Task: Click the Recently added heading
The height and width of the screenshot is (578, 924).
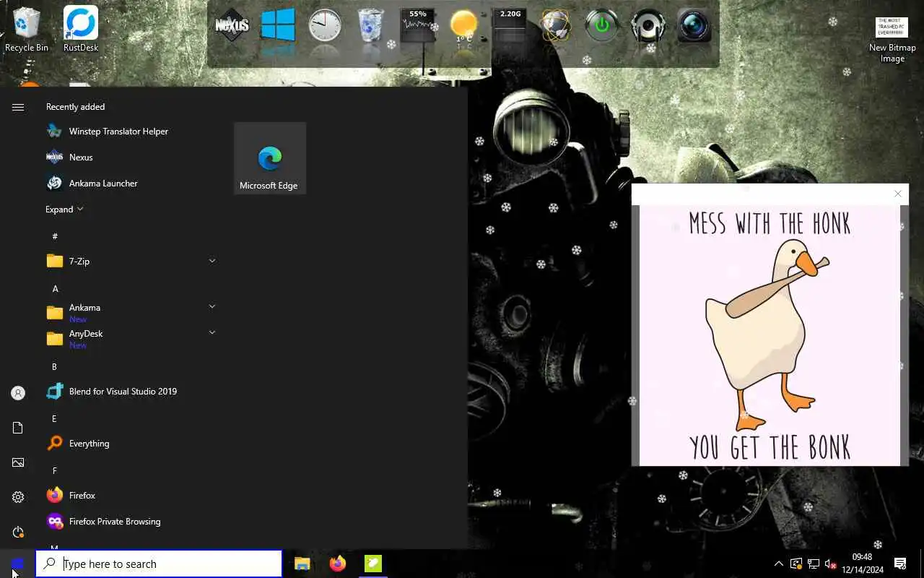Action: (x=75, y=107)
